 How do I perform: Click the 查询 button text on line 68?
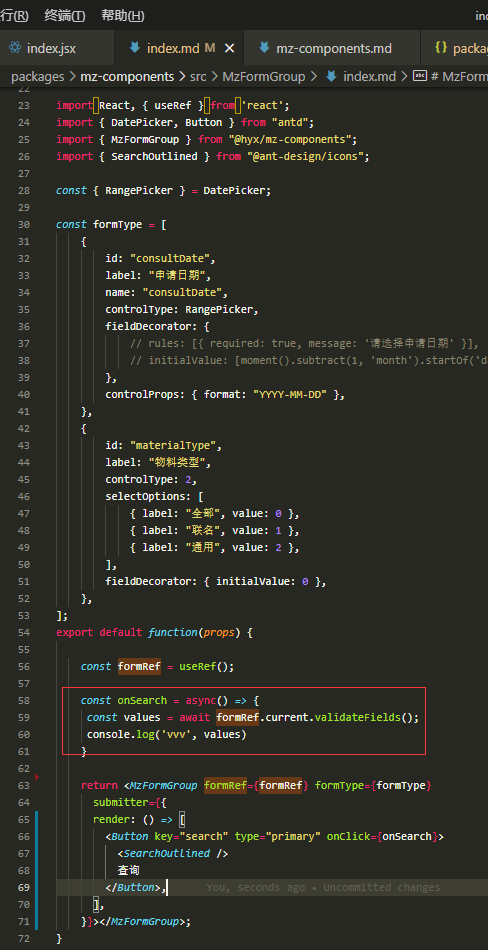pyautogui.click(x=130, y=871)
